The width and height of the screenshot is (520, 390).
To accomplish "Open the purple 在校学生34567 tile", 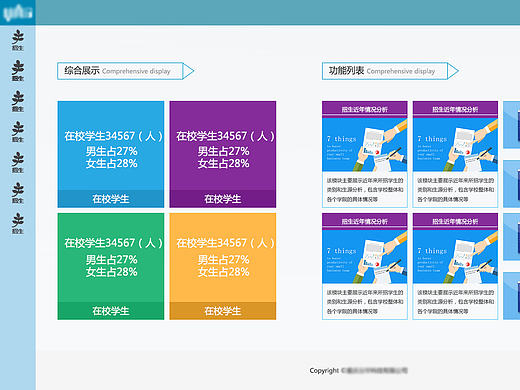I will [223, 154].
